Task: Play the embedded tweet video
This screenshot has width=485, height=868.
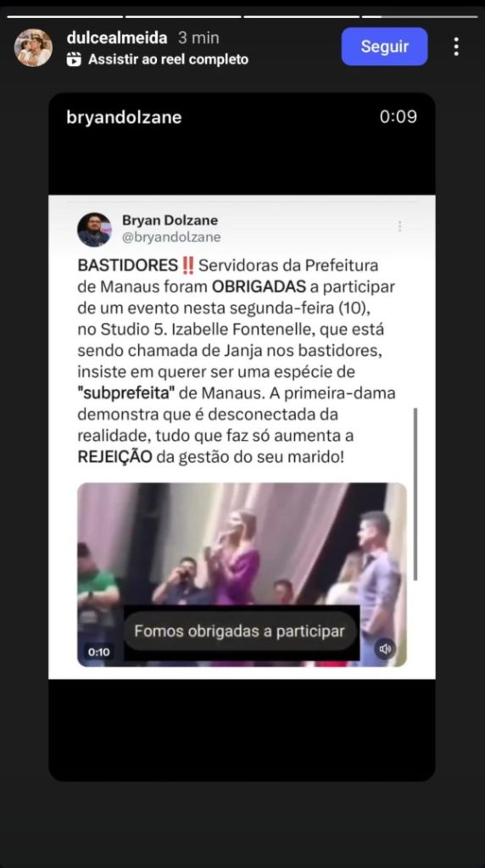Action: [x=242, y=574]
